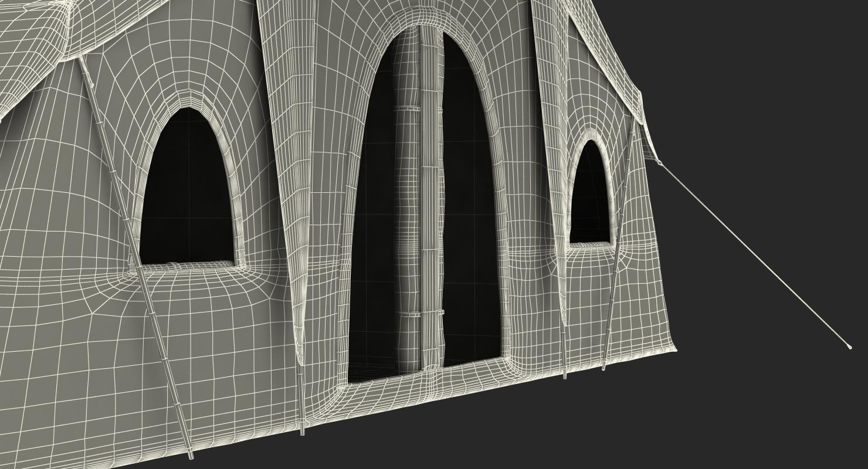Click the small right arched window opening

click(590, 192)
